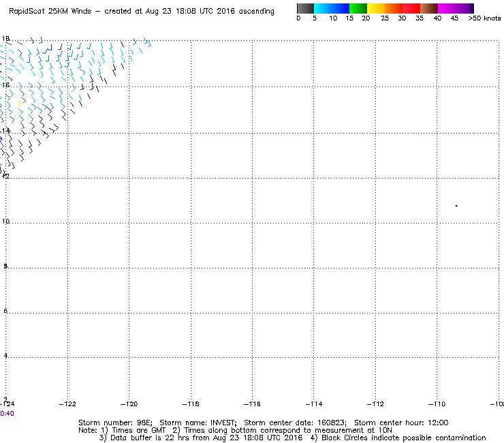
Task: Click the -116 longitude axis label
Action: [252, 404]
